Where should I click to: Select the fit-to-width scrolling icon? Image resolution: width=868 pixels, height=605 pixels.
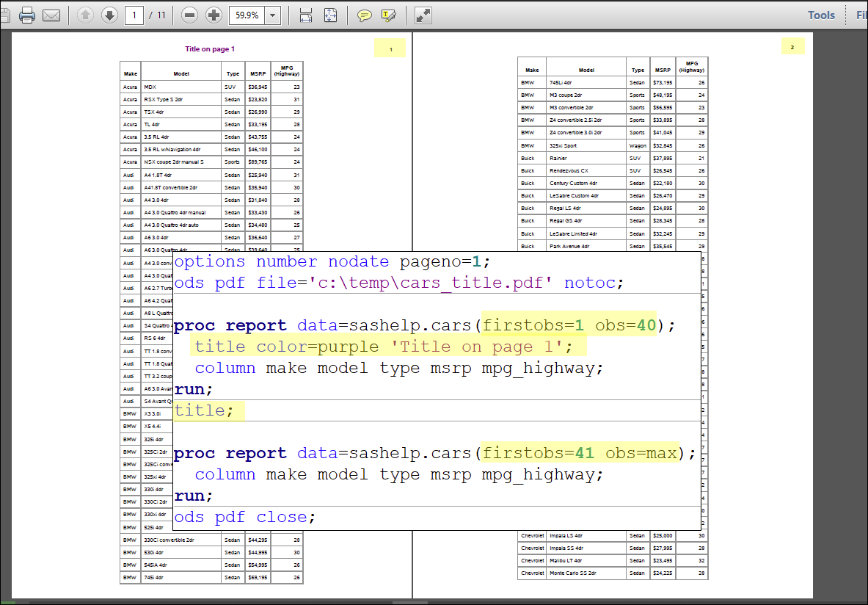point(306,15)
